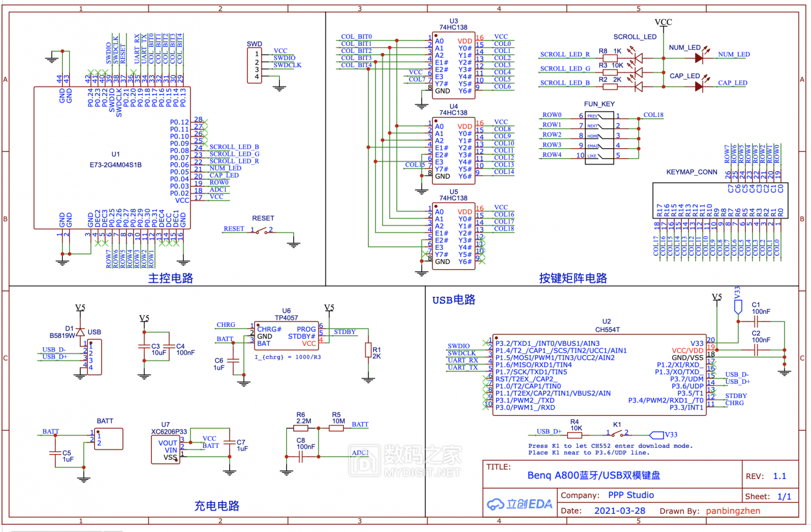The width and height of the screenshot is (811, 532).
Task: Select the NUM_LED diode symbol
Action: coord(699,58)
